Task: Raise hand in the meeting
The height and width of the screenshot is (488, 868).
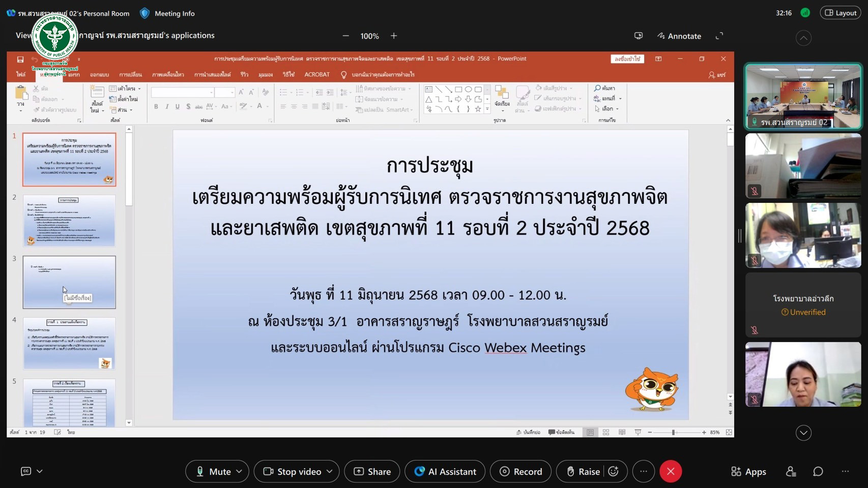Action: (583, 472)
